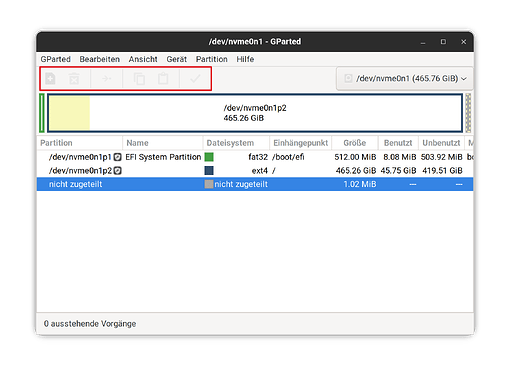This screenshot has height=375, width=509.
Task: Click the Copy partition toolbar icon
Action: (139, 79)
